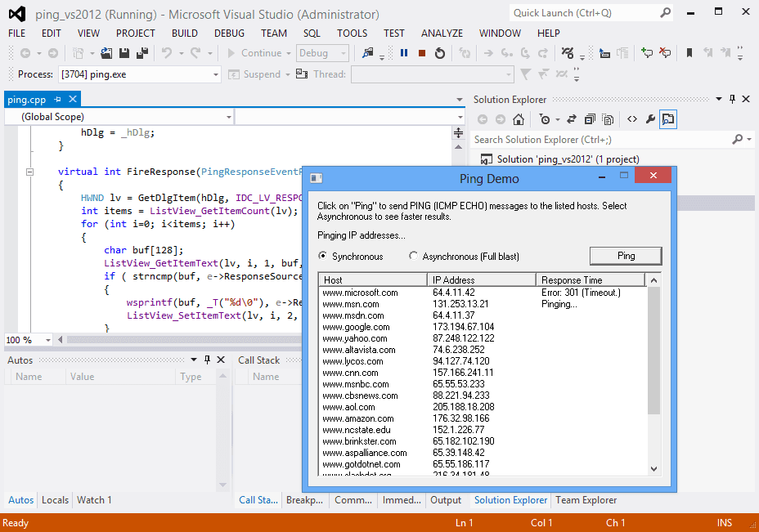Collapse All in Solution Explorer

(x=590, y=119)
